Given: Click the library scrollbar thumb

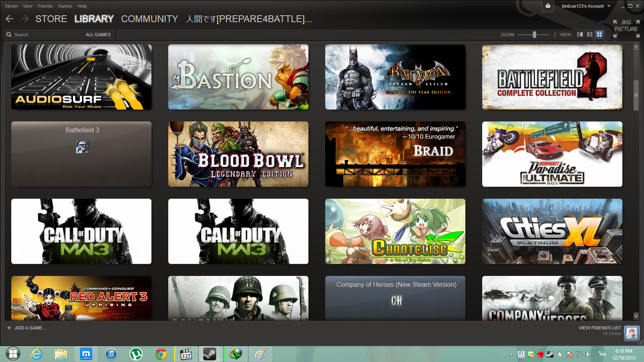Looking at the screenshot, I should 636,95.
